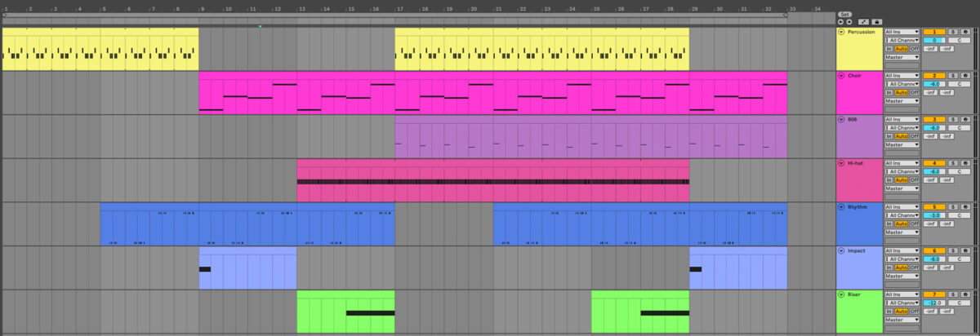The height and width of the screenshot is (336, 980).
Task: Click the Choir track pan control C
Action: [x=960, y=84]
